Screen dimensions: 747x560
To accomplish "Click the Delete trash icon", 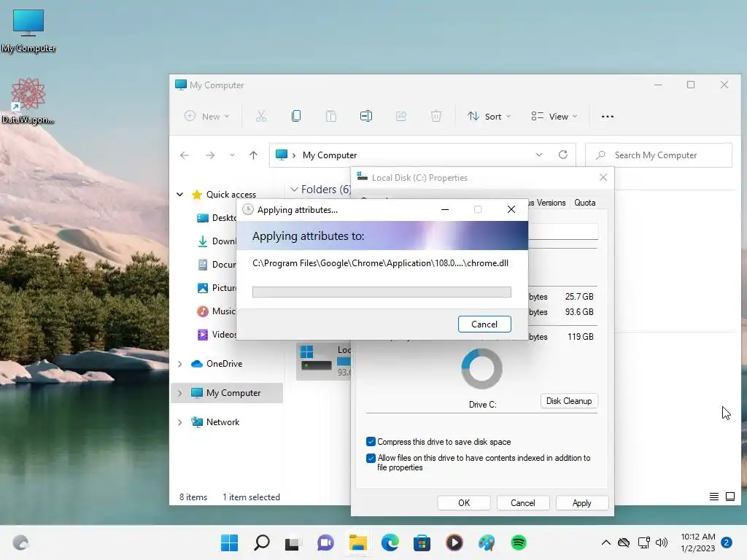I will coord(436,116).
